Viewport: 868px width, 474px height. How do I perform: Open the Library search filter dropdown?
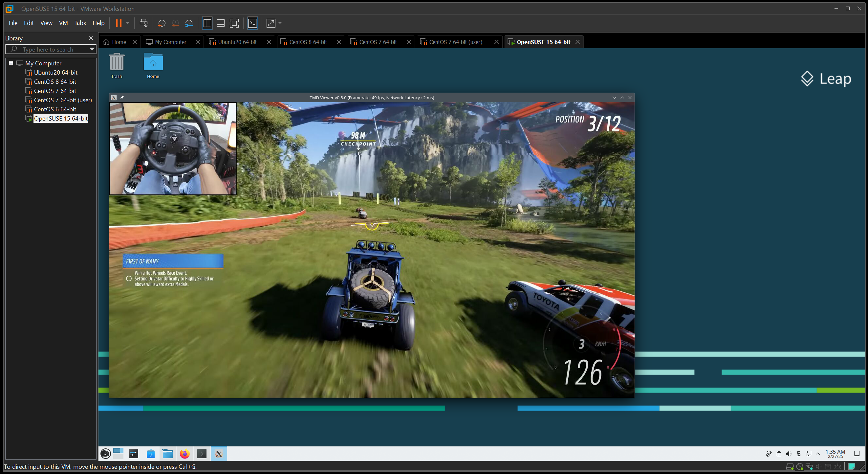(x=92, y=49)
